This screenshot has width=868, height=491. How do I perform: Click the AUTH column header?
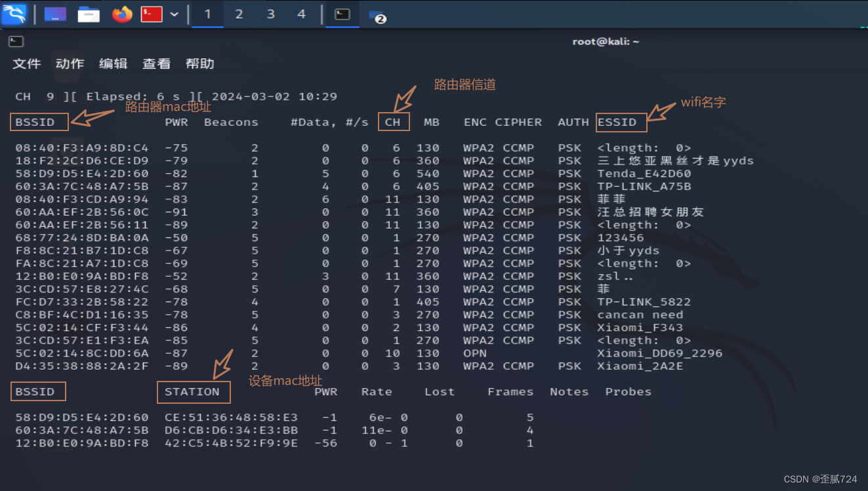[573, 122]
